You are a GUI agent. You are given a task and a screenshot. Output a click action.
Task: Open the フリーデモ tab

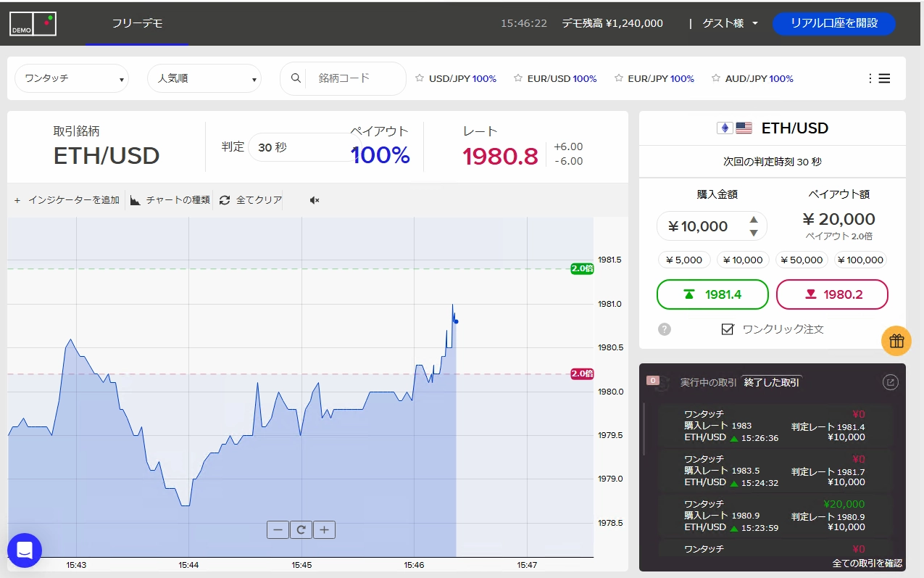pos(137,23)
